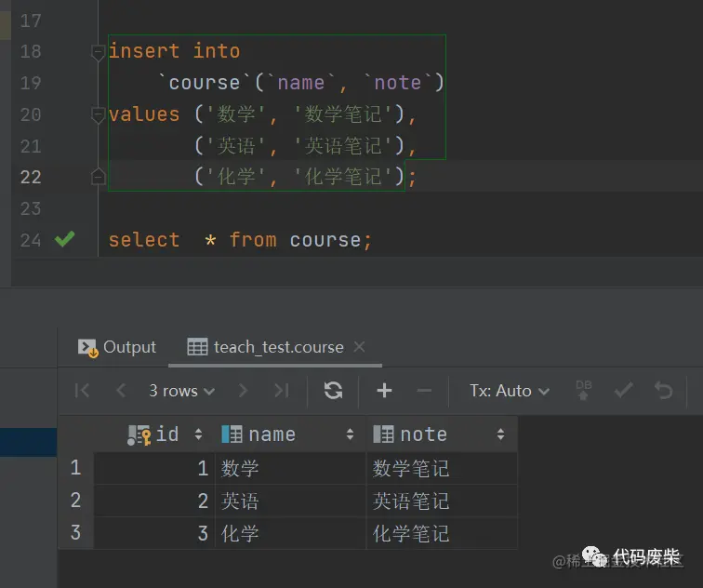Select the note cell 数学笔记
This screenshot has height=588, width=703.
coord(442,468)
